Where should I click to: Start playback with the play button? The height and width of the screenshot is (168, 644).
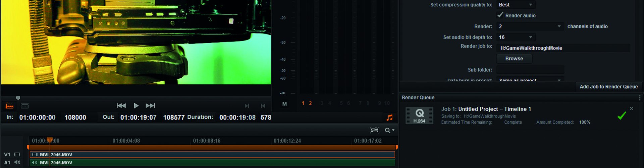click(x=136, y=106)
